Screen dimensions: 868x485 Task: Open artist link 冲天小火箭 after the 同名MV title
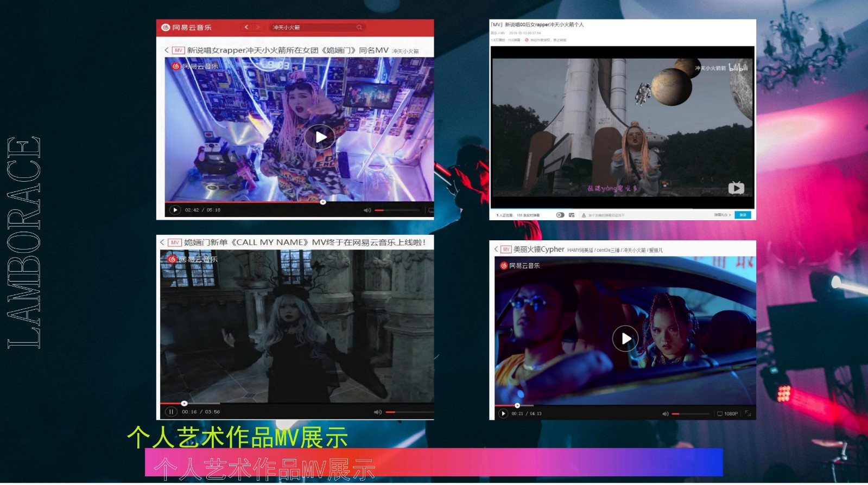(x=406, y=52)
